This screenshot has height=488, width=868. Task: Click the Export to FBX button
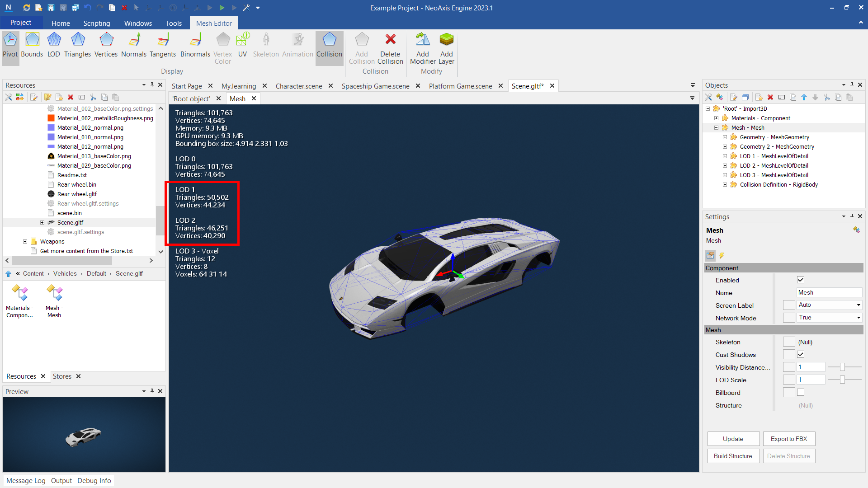coord(789,439)
